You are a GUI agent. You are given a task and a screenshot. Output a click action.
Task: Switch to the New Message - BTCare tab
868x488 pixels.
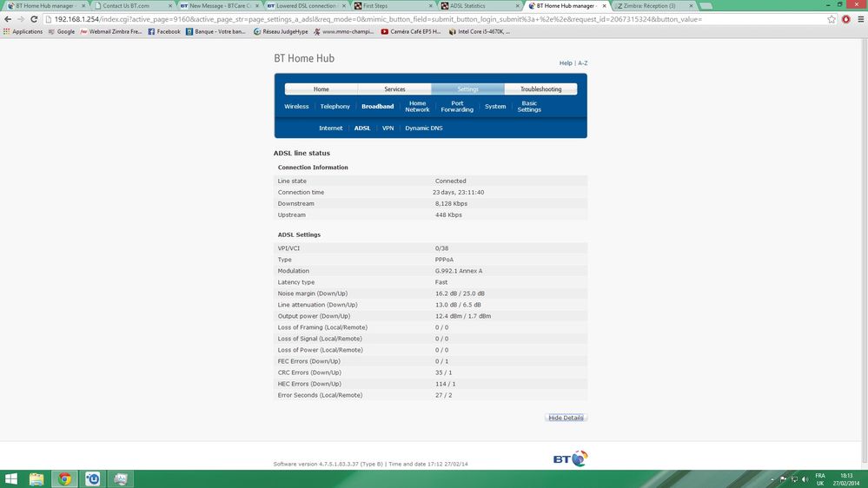[220, 5]
